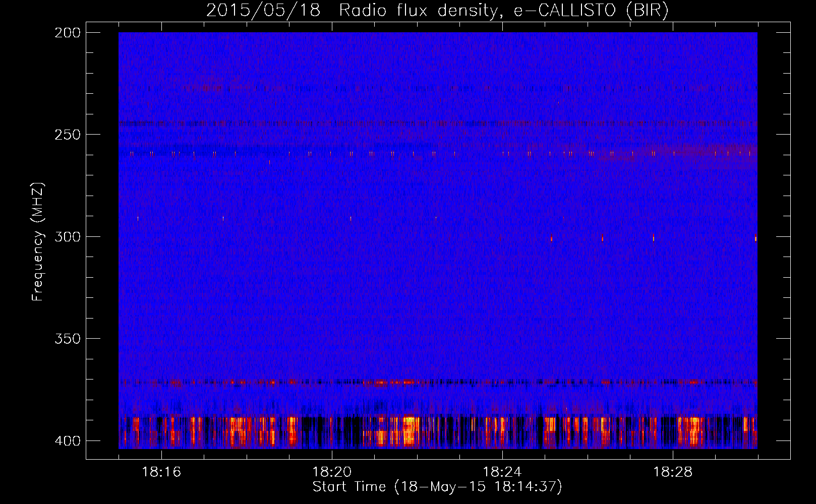The height and width of the screenshot is (504, 816).
Task: Click the 18:24 time tick label
Action: (x=502, y=472)
